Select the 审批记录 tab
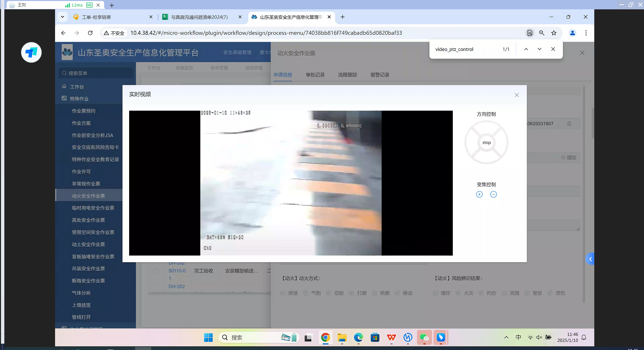Screen dimensions: 644x350 315,75
